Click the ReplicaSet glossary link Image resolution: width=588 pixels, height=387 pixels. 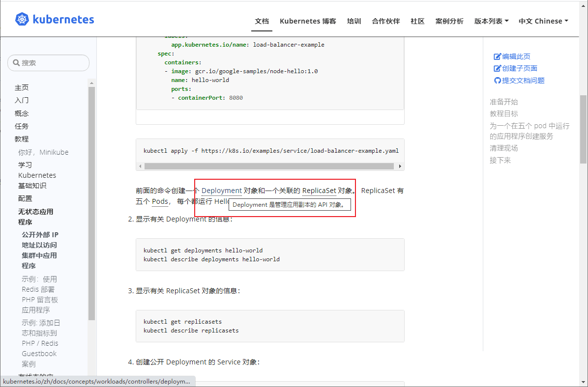tap(319, 191)
